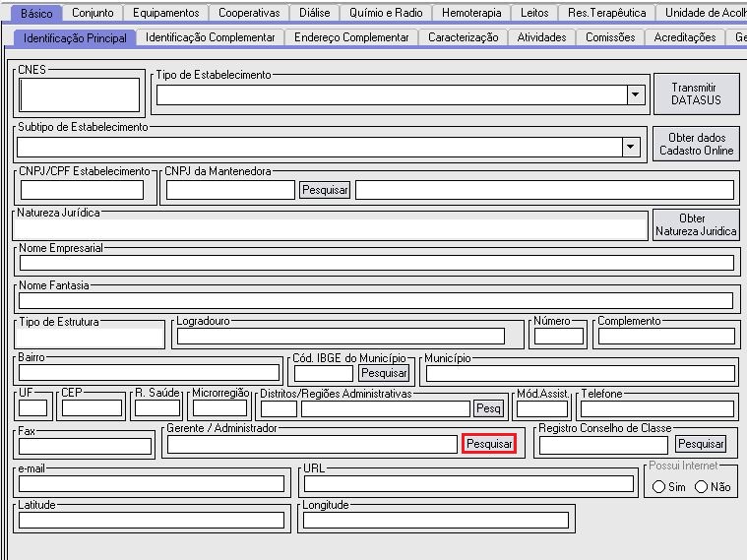The height and width of the screenshot is (560, 747).
Task: Expand the Tipo de Estabelecimento dropdown
Action: (x=636, y=94)
